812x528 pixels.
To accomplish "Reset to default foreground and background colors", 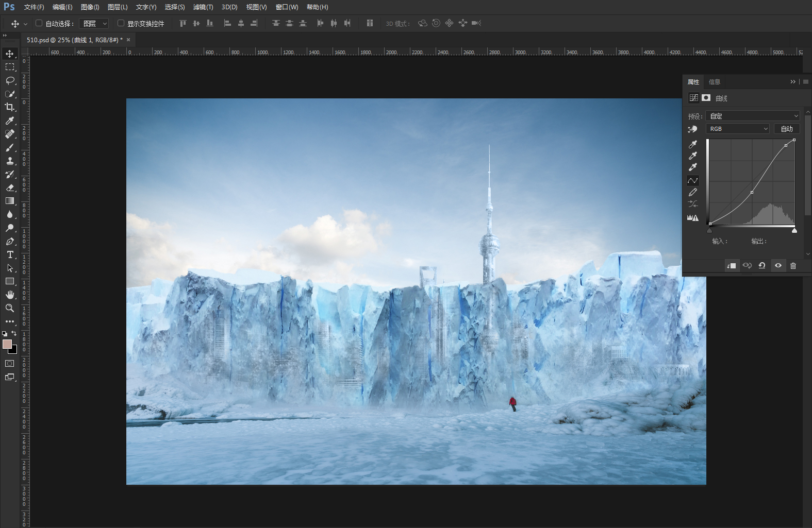I will coord(5,334).
